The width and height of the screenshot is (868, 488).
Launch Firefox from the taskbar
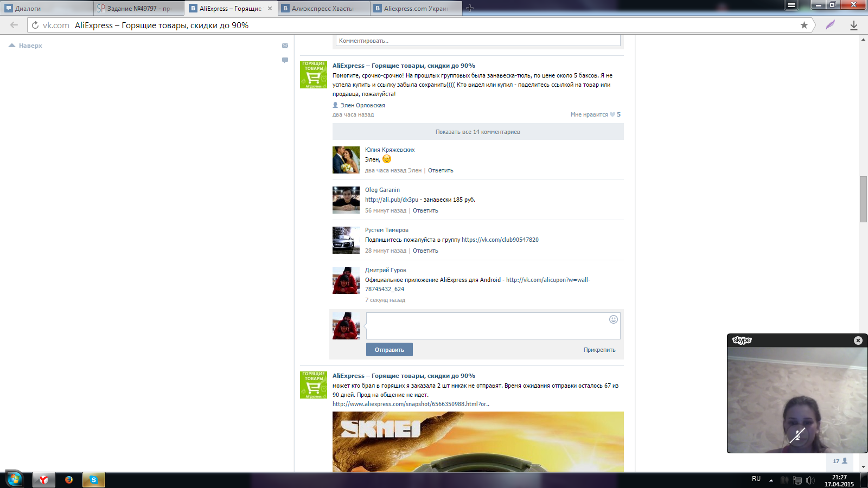(69, 480)
